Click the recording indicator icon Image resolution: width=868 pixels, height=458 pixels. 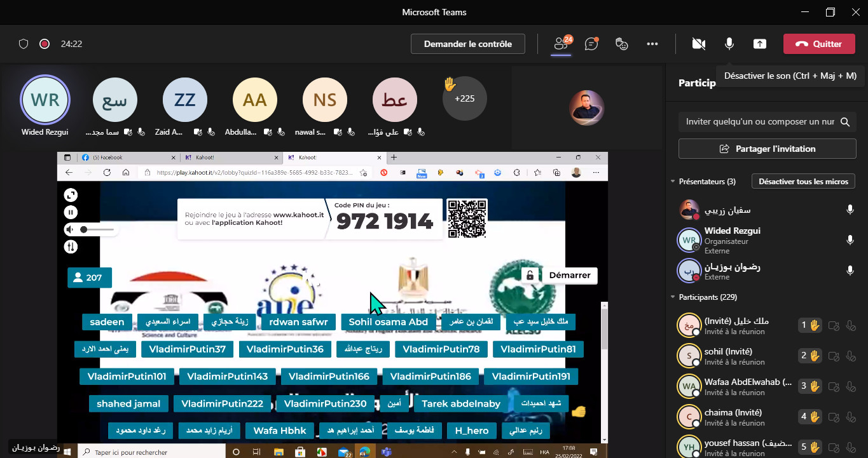click(x=45, y=44)
